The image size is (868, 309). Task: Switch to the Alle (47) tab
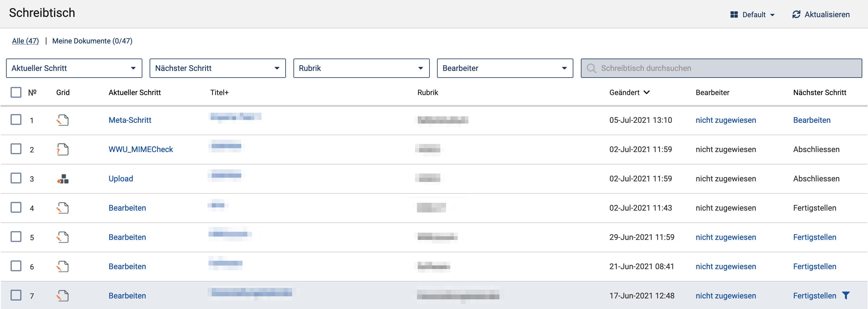click(x=25, y=41)
